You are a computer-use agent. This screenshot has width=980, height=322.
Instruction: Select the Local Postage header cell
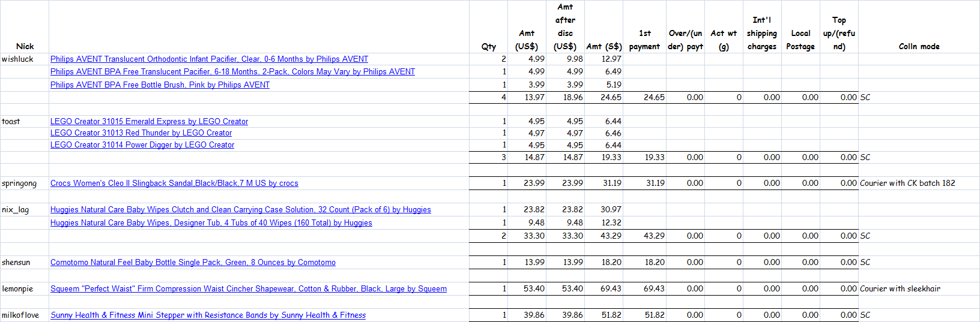tap(800, 26)
